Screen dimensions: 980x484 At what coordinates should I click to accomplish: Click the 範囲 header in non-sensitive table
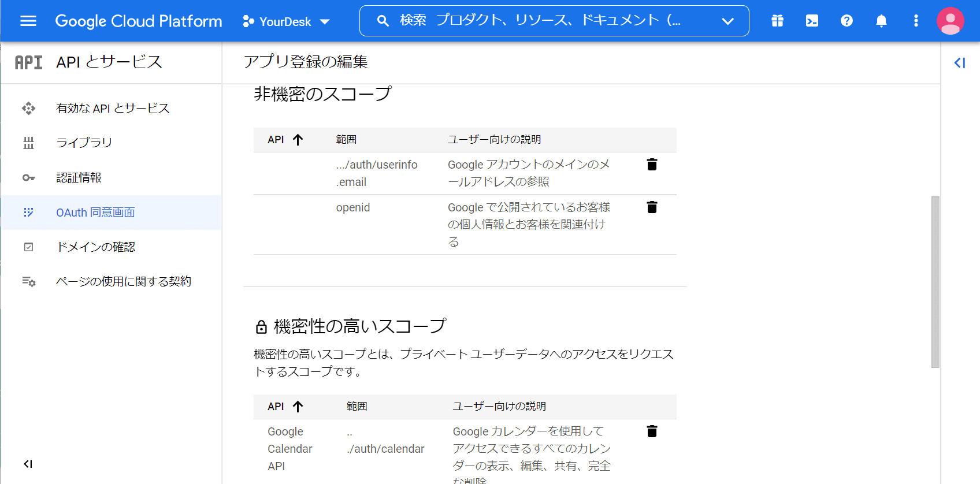coord(346,140)
